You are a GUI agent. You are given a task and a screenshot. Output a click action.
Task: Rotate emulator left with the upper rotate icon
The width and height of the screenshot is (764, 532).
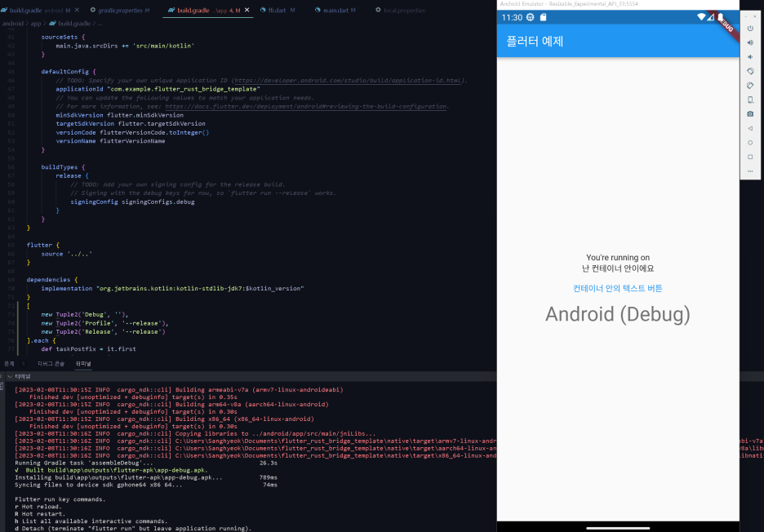point(750,71)
